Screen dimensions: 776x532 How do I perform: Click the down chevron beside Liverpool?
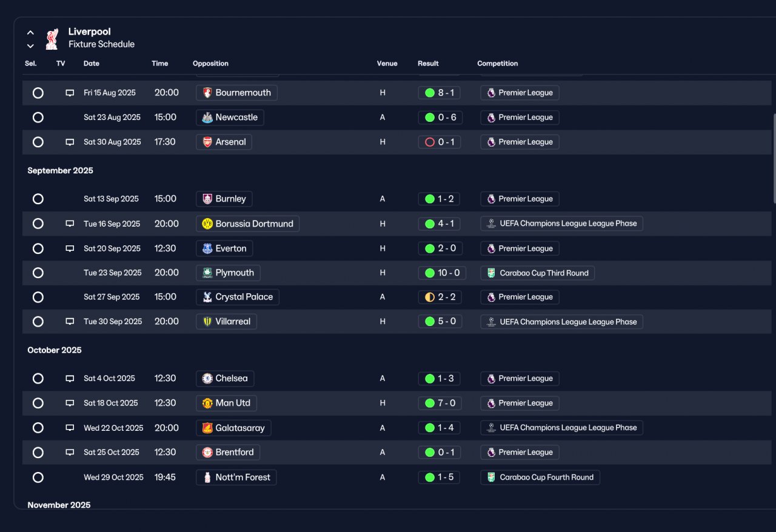point(30,46)
